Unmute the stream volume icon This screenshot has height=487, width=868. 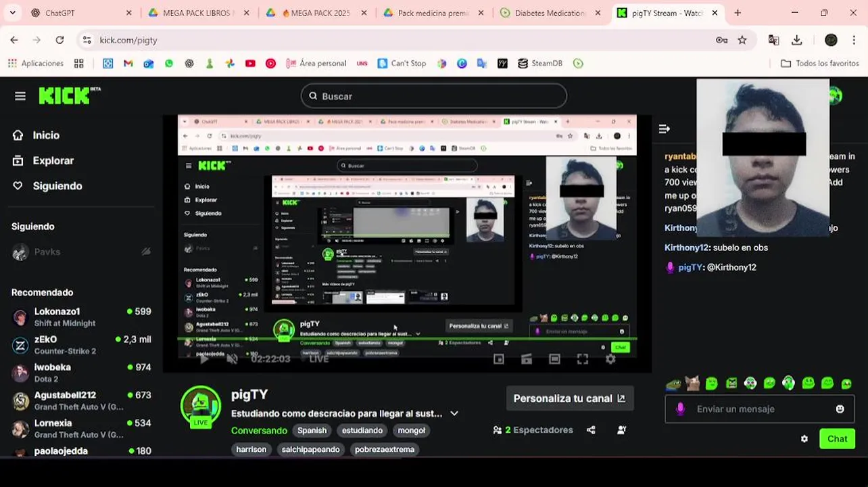coord(232,358)
